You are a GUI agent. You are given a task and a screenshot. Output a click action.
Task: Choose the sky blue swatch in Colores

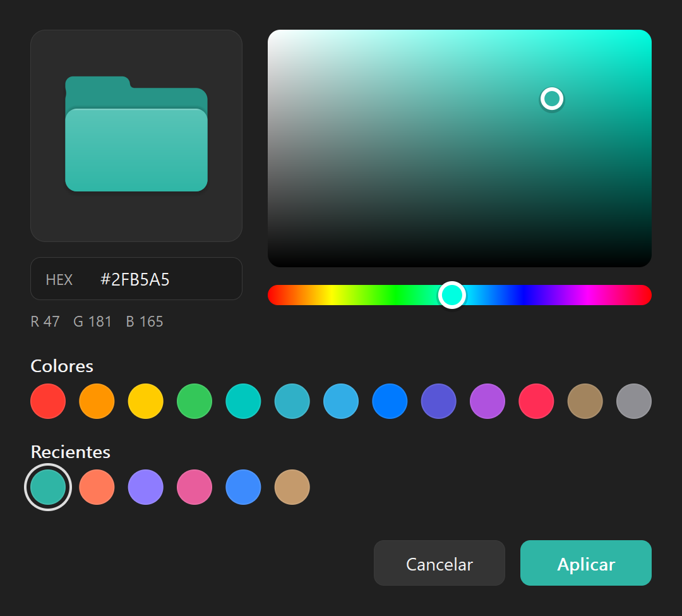(x=341, y=401)
